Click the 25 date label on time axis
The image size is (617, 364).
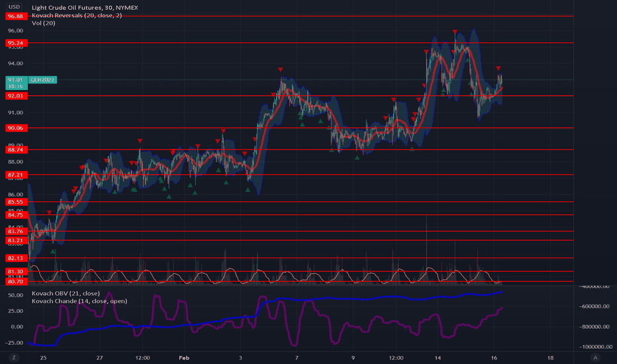point(43,357)
